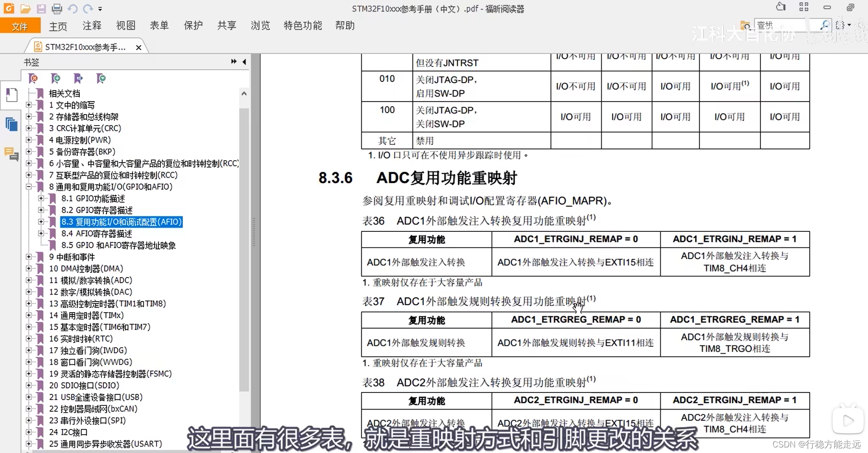Screen dimensions: 868x453
Task: Open the 文件 menu
Action: tap(20, 26)
